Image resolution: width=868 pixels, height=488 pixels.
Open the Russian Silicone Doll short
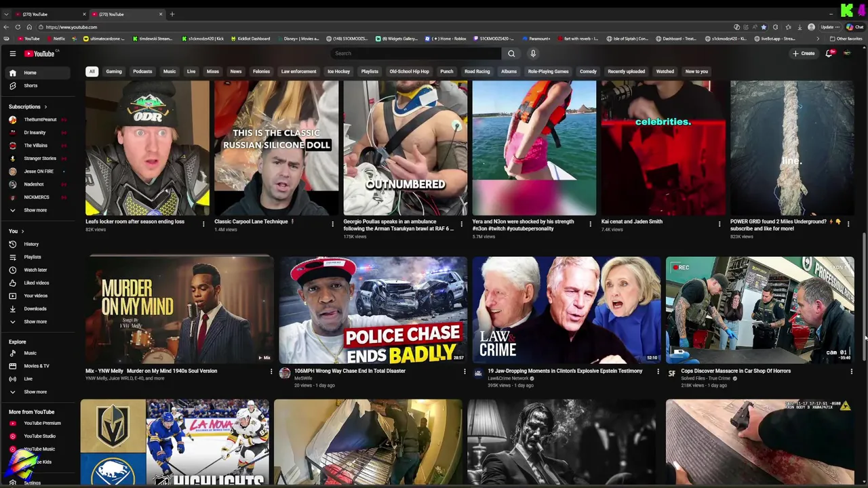click(276, 148)
